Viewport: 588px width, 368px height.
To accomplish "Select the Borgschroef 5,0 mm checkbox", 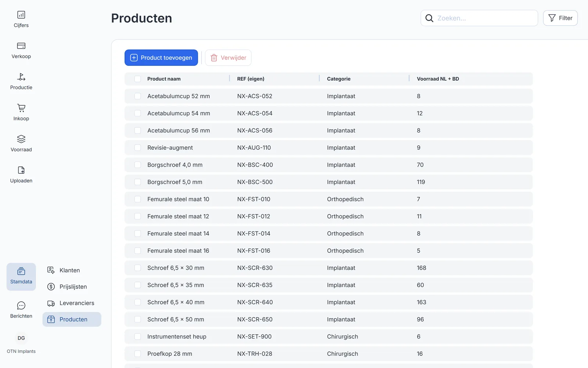I will click(137, 182).
